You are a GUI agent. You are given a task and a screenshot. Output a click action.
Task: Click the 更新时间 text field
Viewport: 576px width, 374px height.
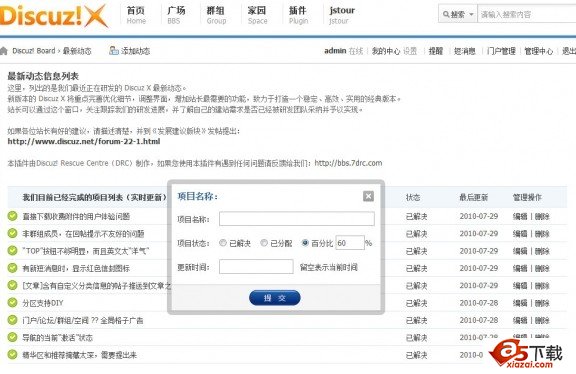[256, 267]
